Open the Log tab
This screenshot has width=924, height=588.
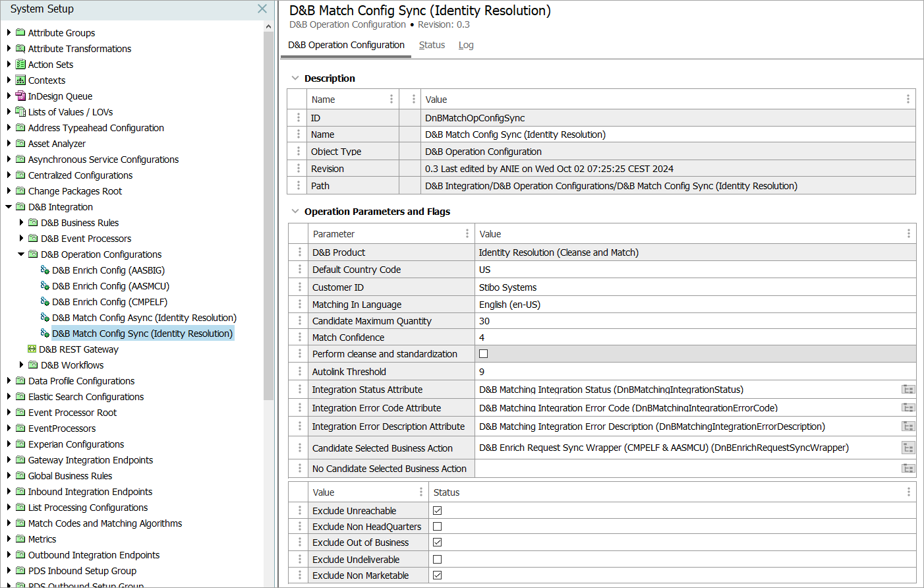[466, 45]
